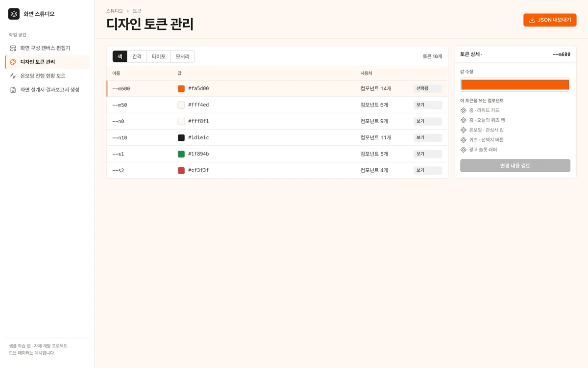Switch to the 모서리 tab

(x=182, y=56)
